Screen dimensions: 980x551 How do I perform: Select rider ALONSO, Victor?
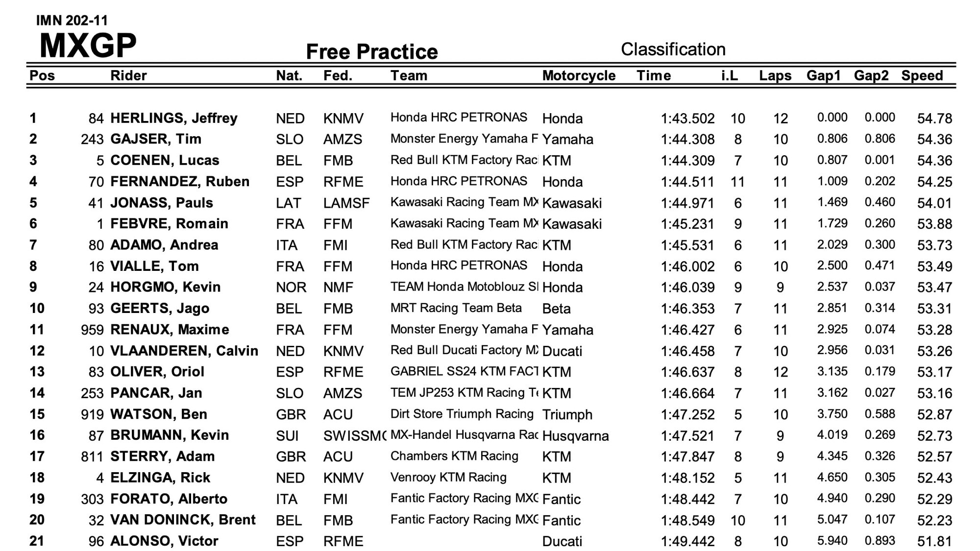click(x=164, y=541)
